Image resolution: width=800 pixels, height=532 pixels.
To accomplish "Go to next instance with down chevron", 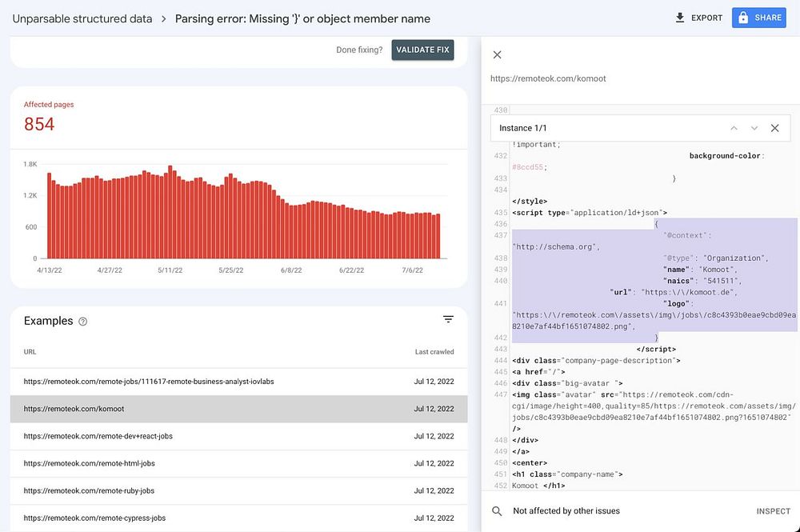I will click(754, 128).
